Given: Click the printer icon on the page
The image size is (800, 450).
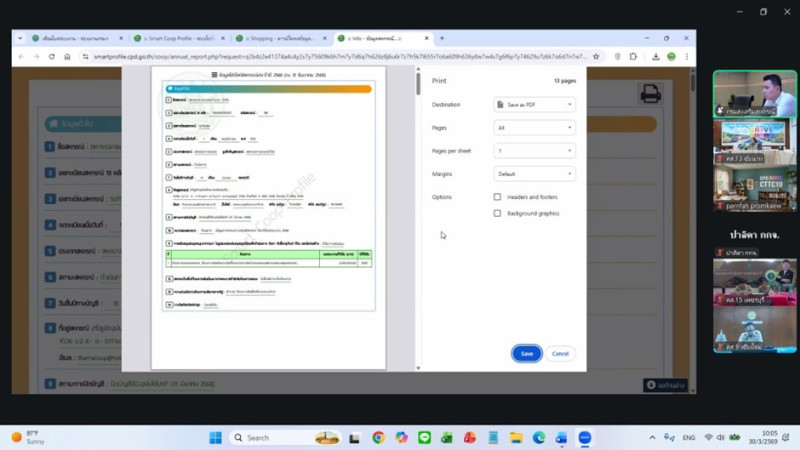Looking at the screenshot, I should [650, 94].
